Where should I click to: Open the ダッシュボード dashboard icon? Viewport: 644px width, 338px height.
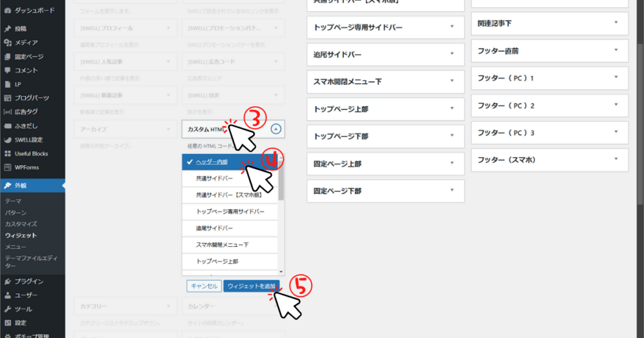coord(8,11)
